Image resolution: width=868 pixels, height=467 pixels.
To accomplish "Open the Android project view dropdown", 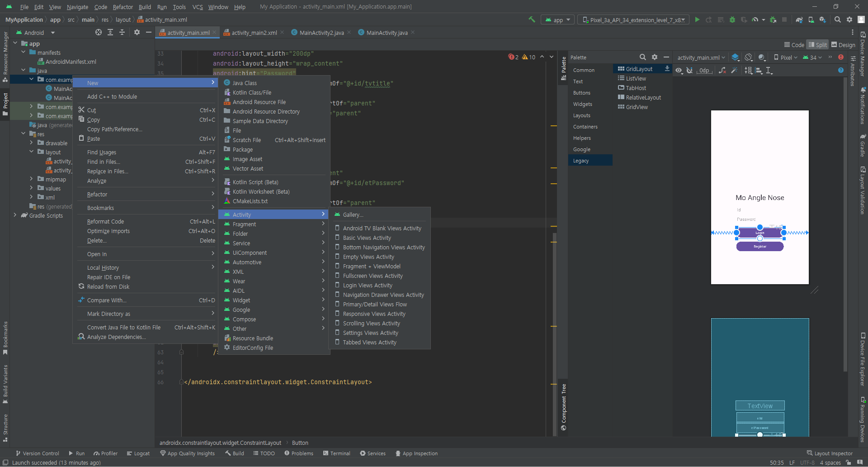I will 53,33.
